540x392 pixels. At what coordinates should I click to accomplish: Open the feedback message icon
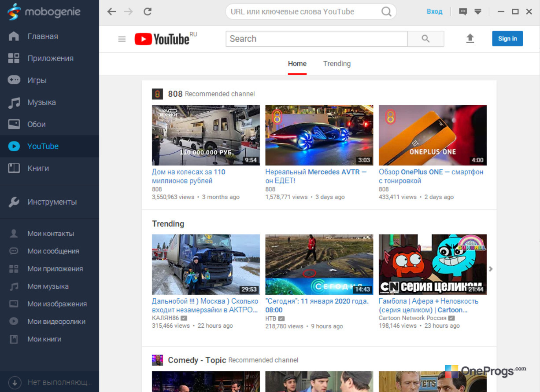click(463, 12)
